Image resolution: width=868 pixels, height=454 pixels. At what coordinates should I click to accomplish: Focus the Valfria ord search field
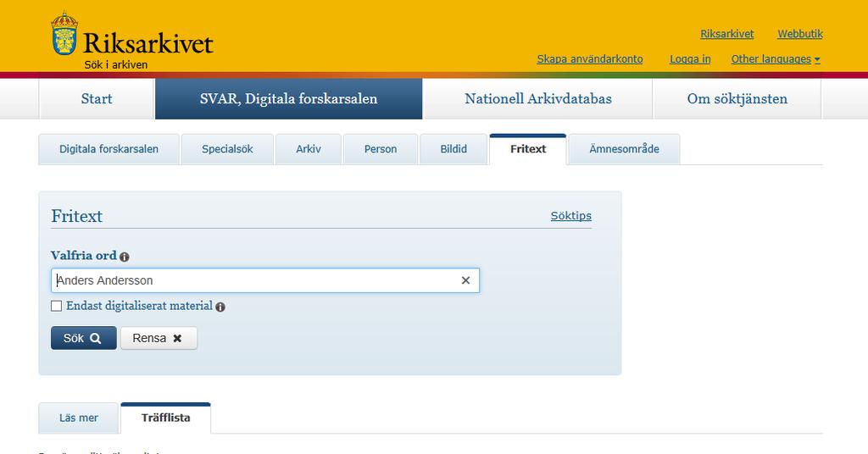(x=265, y=280)
